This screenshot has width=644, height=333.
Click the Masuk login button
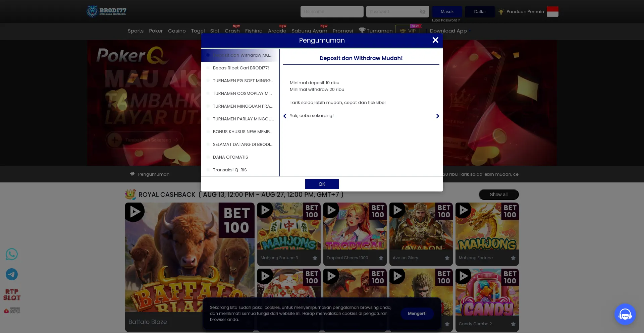click(x=447, y=12)
